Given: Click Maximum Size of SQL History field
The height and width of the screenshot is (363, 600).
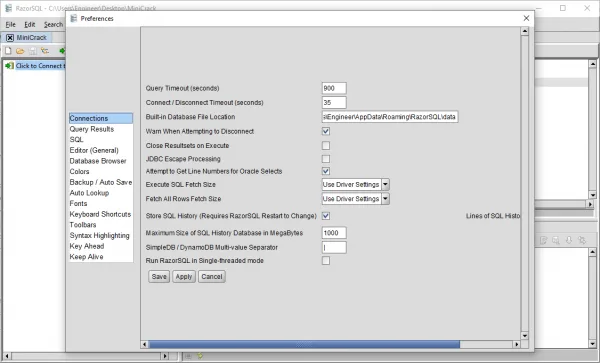Looking at the screenshot, I should [334, 233].
